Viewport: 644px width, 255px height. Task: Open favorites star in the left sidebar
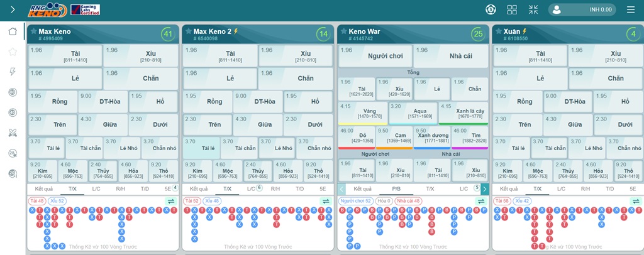[13, 52]
